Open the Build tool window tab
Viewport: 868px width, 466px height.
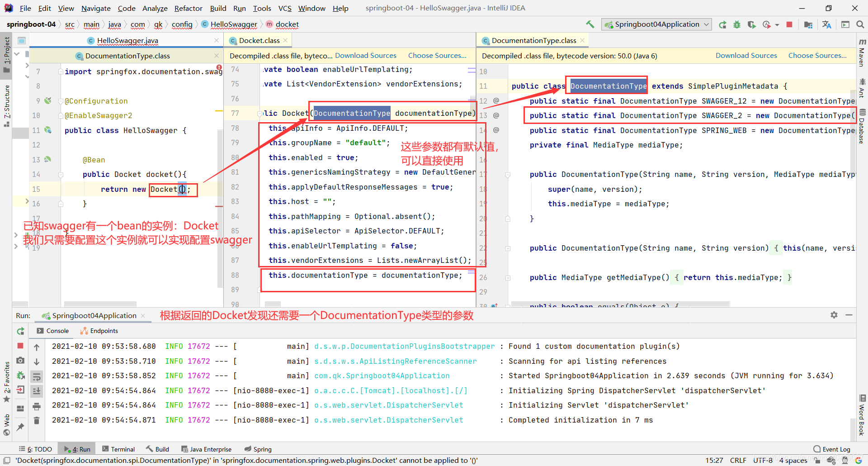pyautogui.click(x=157, y=449)
